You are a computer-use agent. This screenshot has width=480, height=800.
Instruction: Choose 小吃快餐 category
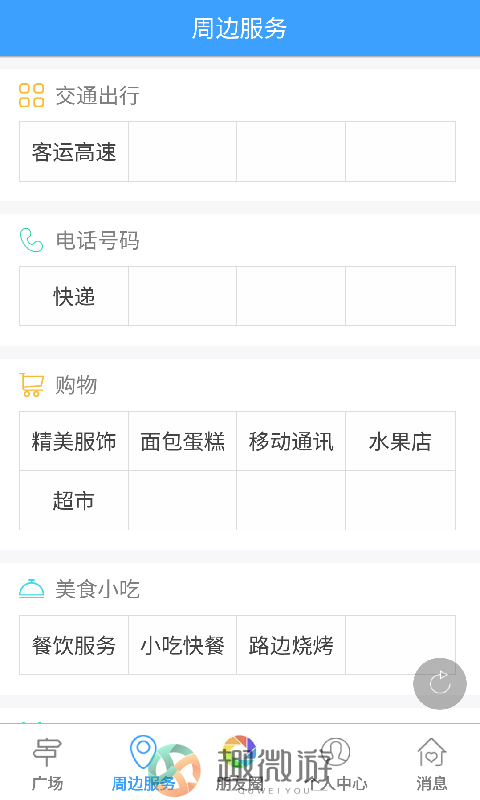183,645
